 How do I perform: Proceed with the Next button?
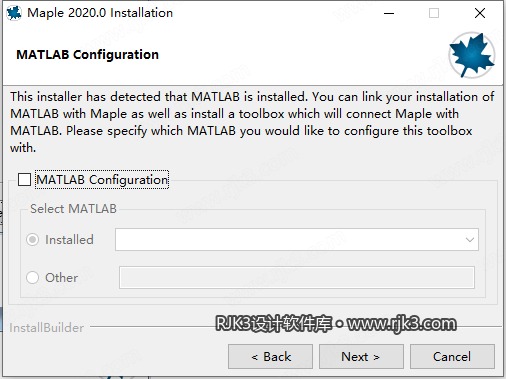click(361, 357)
